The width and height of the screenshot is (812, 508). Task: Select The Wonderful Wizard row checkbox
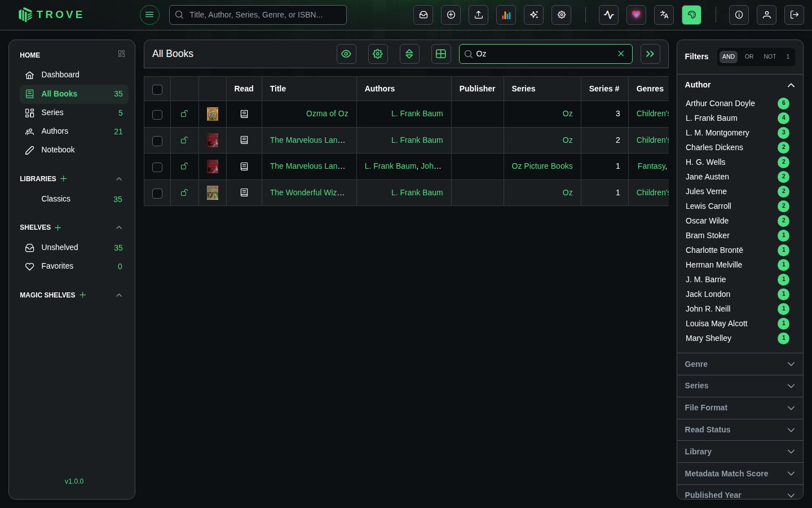pos(157,193)
